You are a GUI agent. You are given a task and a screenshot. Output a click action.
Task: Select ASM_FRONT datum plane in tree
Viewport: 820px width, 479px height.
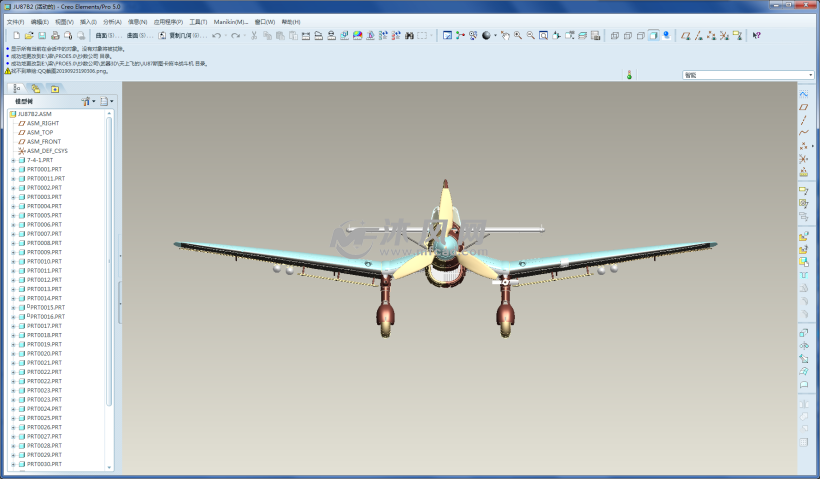click(x=43, y=142)
